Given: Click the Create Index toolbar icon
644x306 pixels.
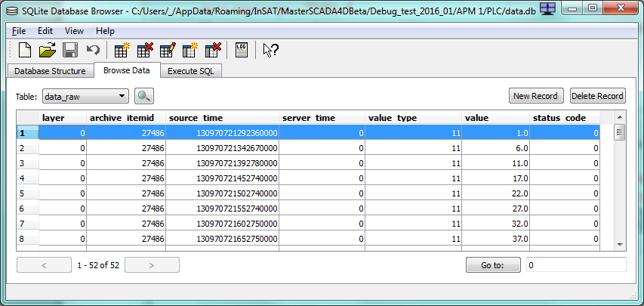Looking at the screenshot, I should coord(190,51).
